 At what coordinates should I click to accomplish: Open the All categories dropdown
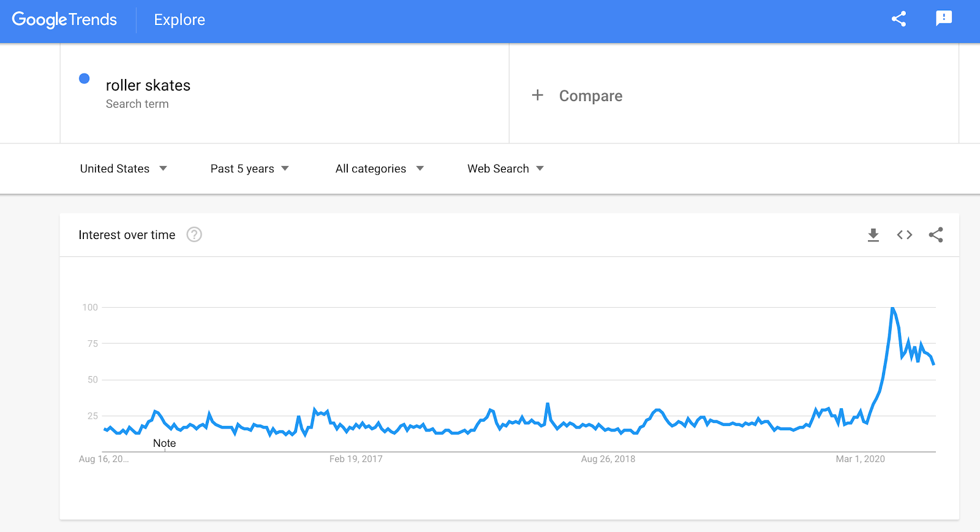pyautogui.click(x=379, y=169)
